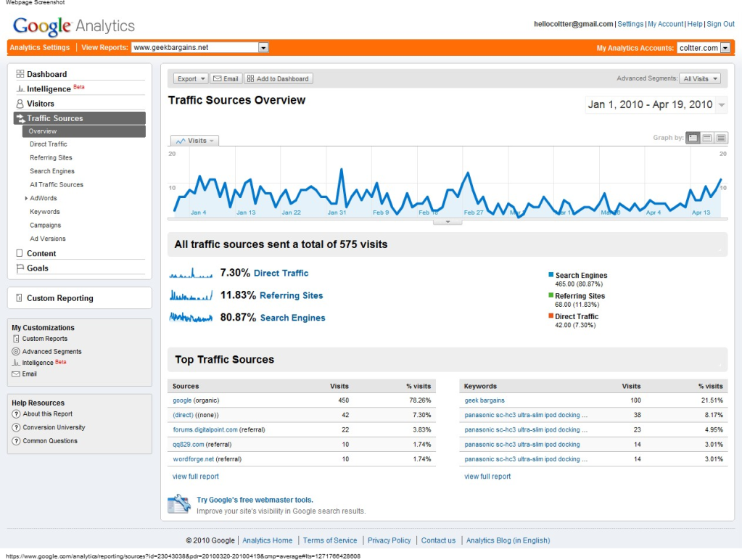The height and width of the screenshot is (560, 742).
Task: Click the orange Direct Traffic legend swatch
Action: (551, 316)
